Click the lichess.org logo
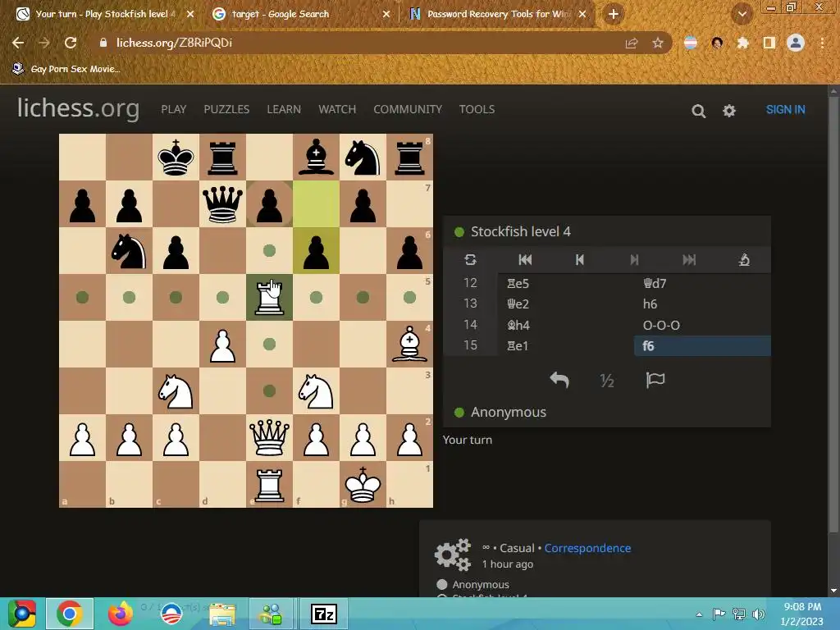 click(x=78, y=108)
